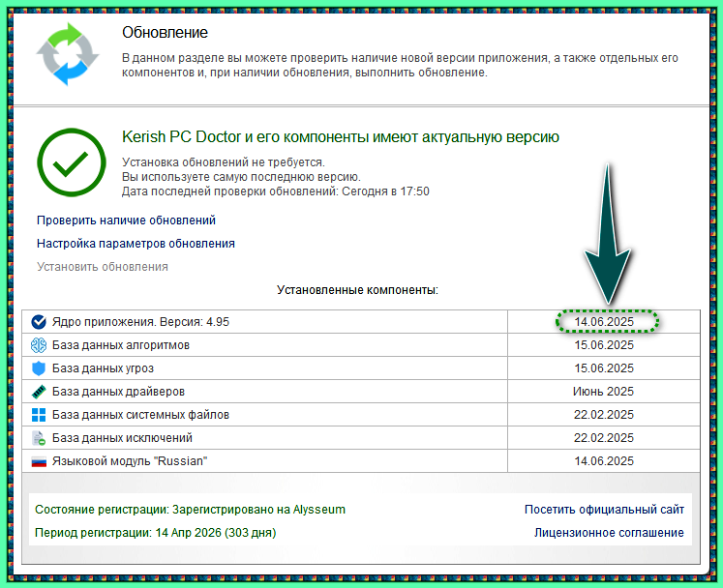Image resolution: width=723 pixels, height=588 pixels.
Task: Click Июнь 2025 drivers date cell
Action: pyautogui.click(x=604, y=392)
